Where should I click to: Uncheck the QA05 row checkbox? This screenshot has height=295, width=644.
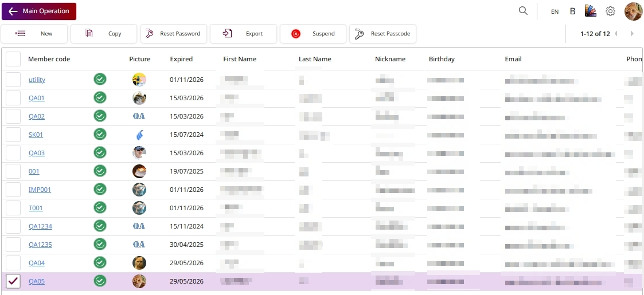[13, 281]
